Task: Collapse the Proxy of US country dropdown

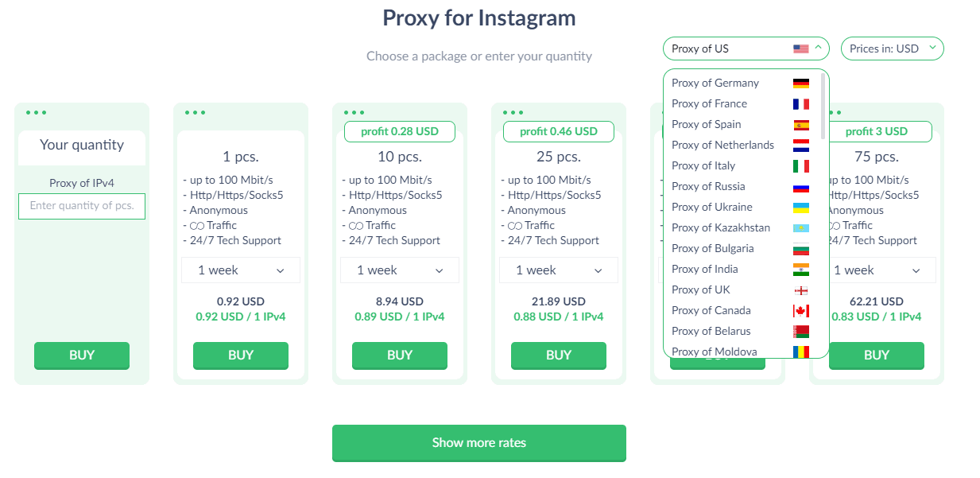Action: click(x=746, y=49)
